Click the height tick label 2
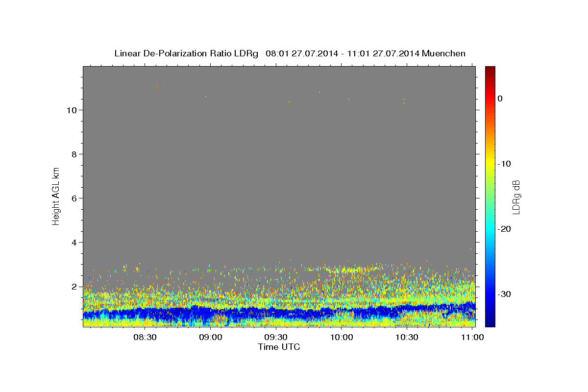The image size is (588, 392). point(73,286)
